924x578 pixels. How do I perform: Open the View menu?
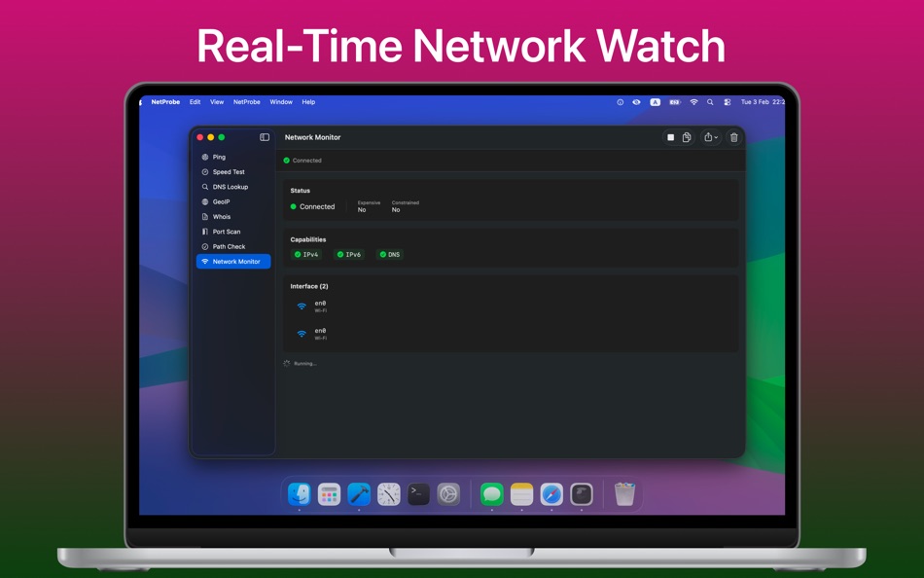point(216,101)
